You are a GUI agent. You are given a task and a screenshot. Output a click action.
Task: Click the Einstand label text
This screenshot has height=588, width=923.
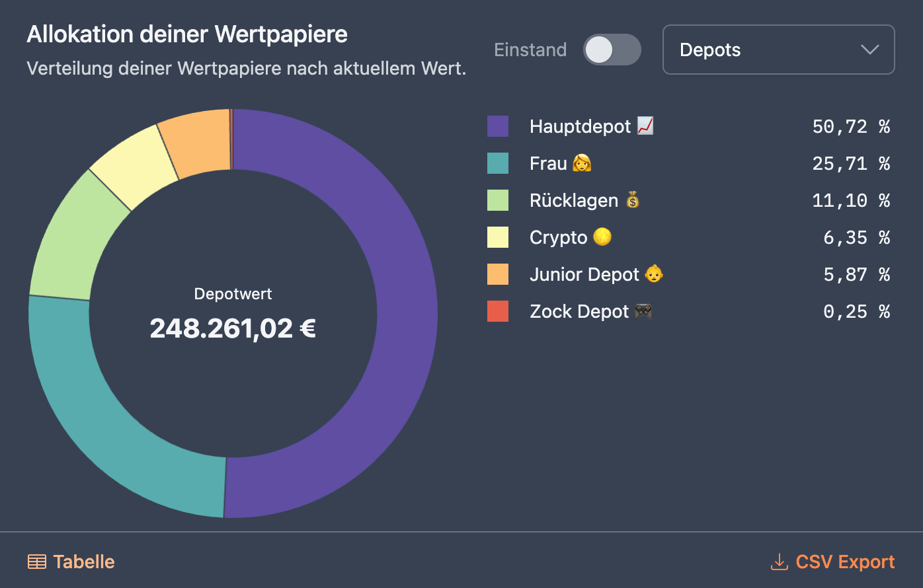coord(530,49)
